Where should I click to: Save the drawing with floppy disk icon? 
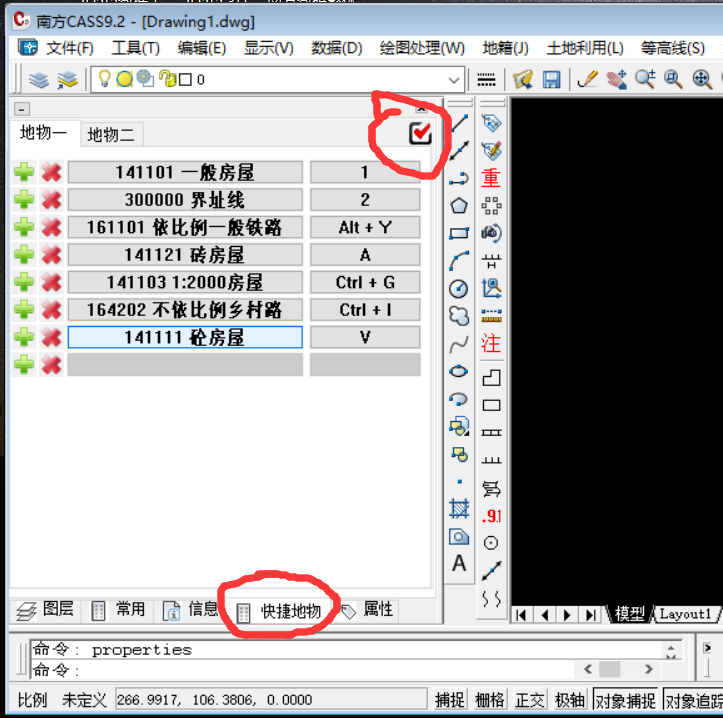click(x=551, y=80)
